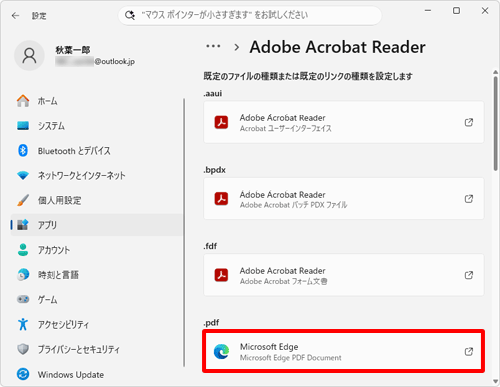500x387 pixels.
Task: Change .pdf default from Microsoft Edge
Action: pos(344,351)
